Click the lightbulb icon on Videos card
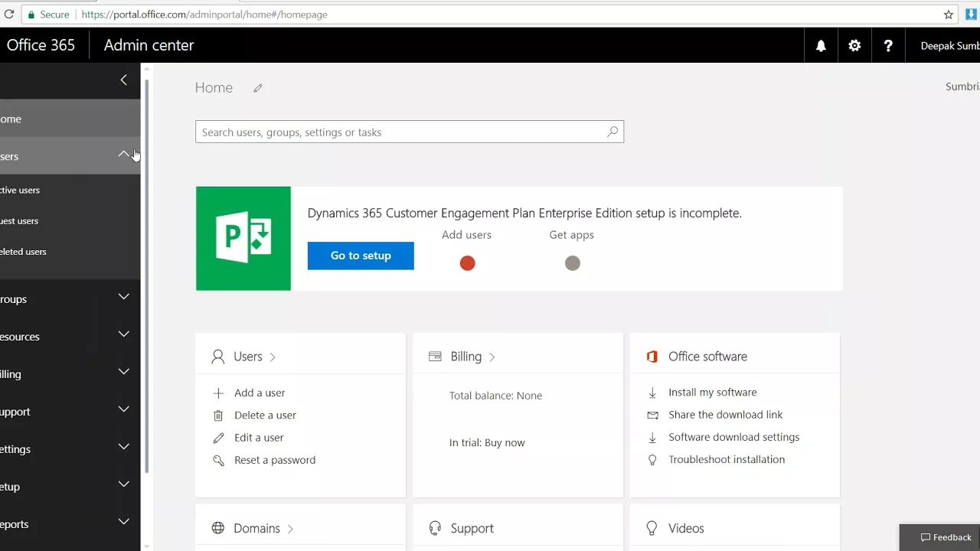Viewport: 980px width, 551px height. click(652, 528)
